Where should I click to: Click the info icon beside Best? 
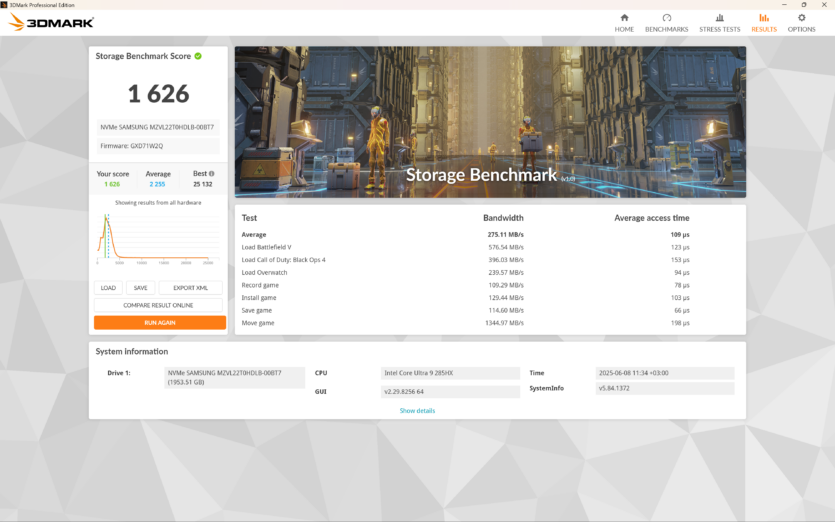pyautogui.click(x=211, y=174)
